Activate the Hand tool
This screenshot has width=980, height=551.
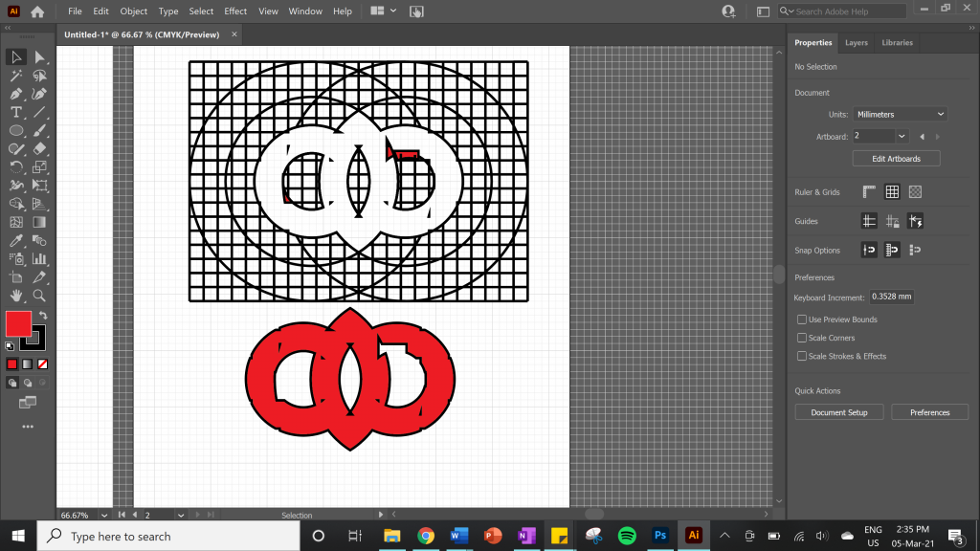(16, 296)
